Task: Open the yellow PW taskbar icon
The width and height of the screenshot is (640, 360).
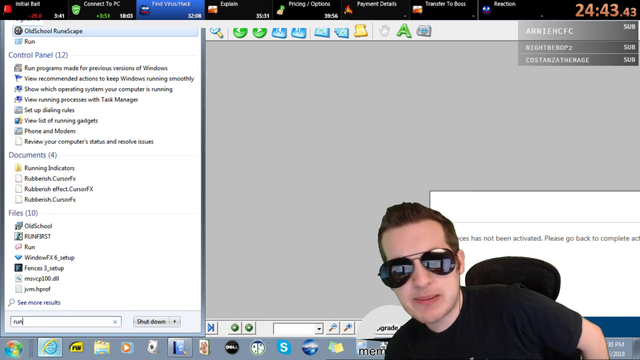Action: [76, 348]
